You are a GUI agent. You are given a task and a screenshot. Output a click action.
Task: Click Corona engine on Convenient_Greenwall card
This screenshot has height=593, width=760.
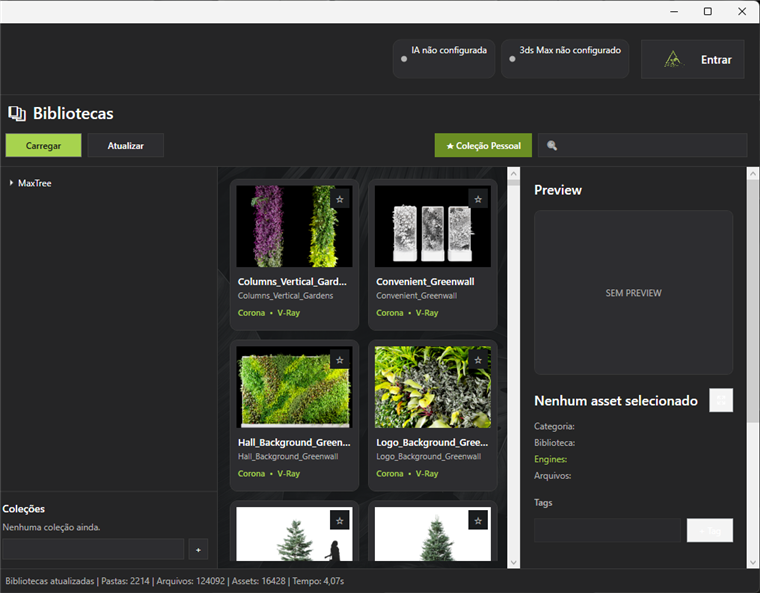click(390, 313)
